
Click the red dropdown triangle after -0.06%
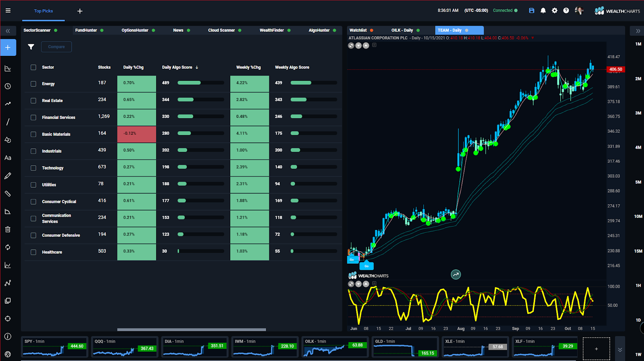click(x=533, y=38)
